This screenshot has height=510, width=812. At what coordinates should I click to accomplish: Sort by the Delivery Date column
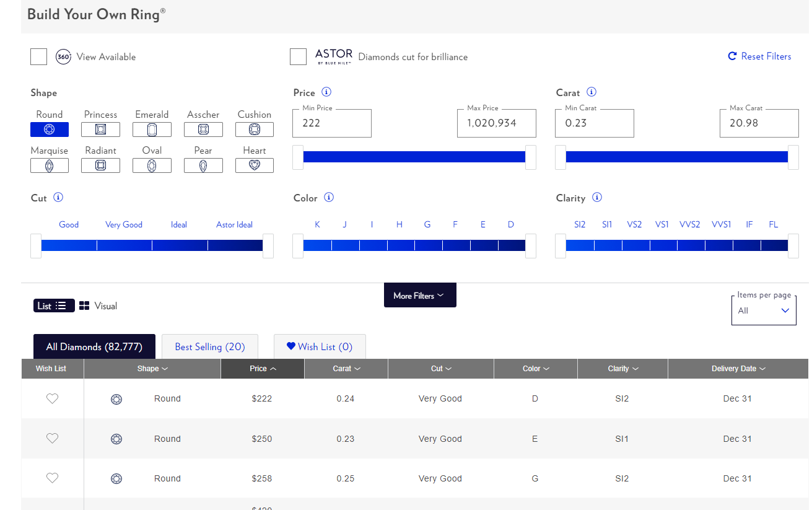coord(738,369)
